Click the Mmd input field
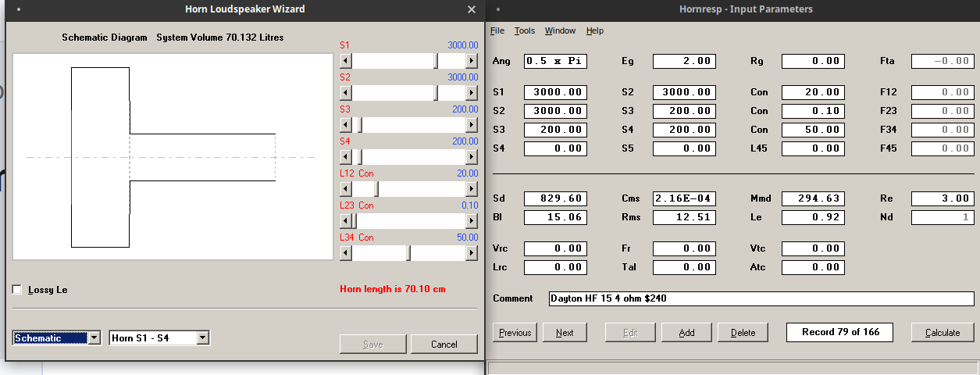This screenshot has height=375, width=980. (x=813, y=198)
